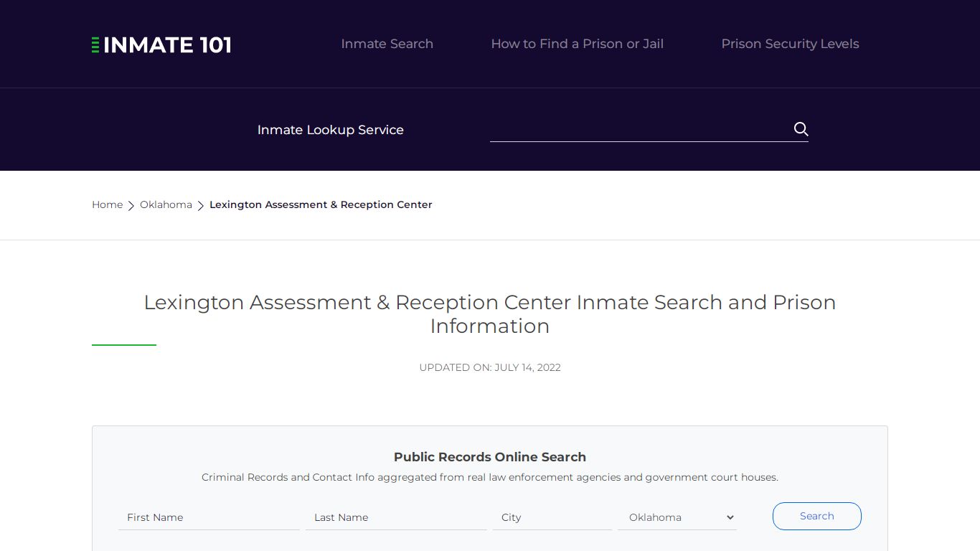Click the Search button in public records form
The height and width of the screenshot is (551, 980).
click(x=816, y=516)
